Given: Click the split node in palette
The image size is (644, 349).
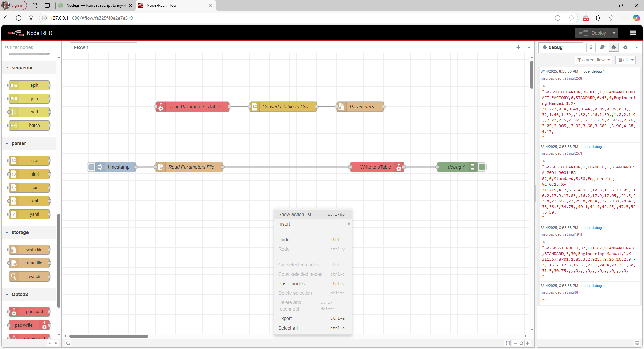Looking at the screenshot, I should (30, 85).
